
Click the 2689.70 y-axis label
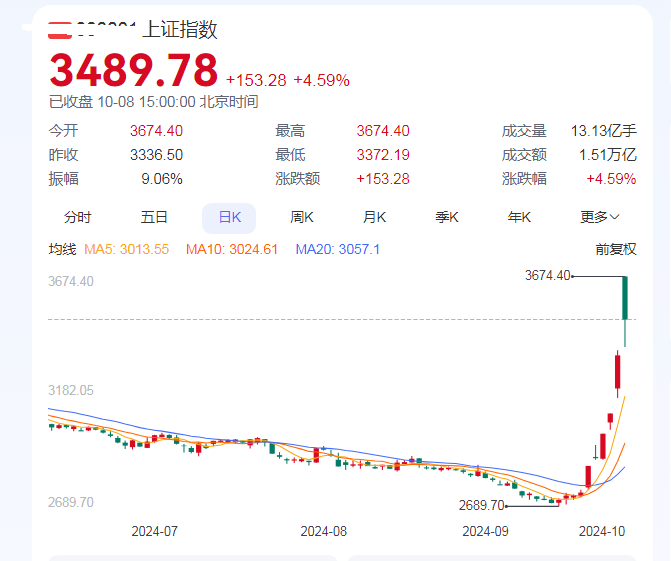(71, 502)
